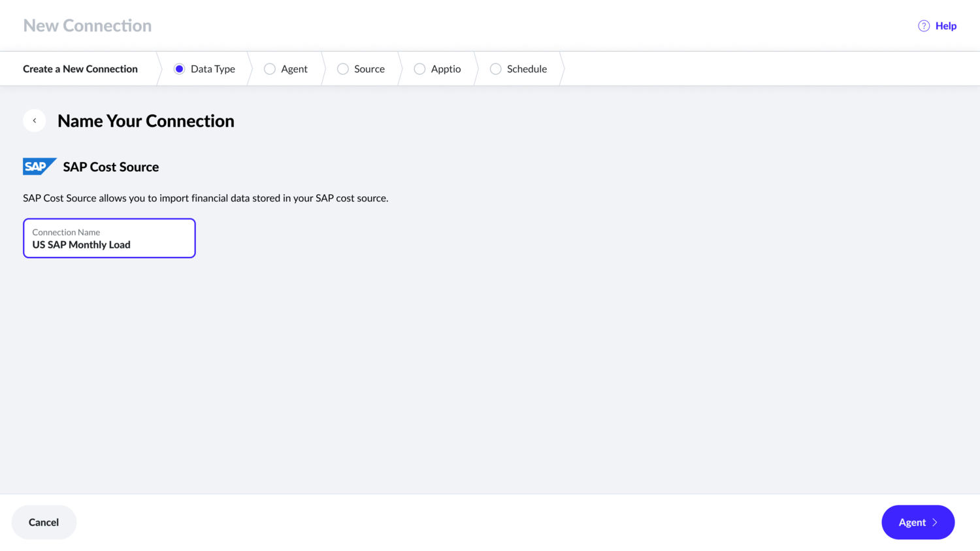Viewport: 980px width, 551px height.
Task: Click the back arrow beside Name Your Connection
Action: (34, 120)
